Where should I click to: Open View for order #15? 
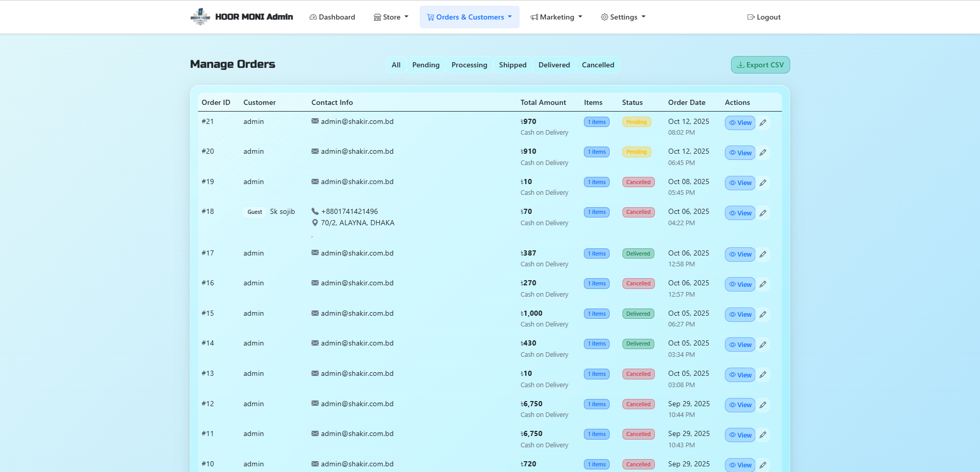(x=740, y=315)
